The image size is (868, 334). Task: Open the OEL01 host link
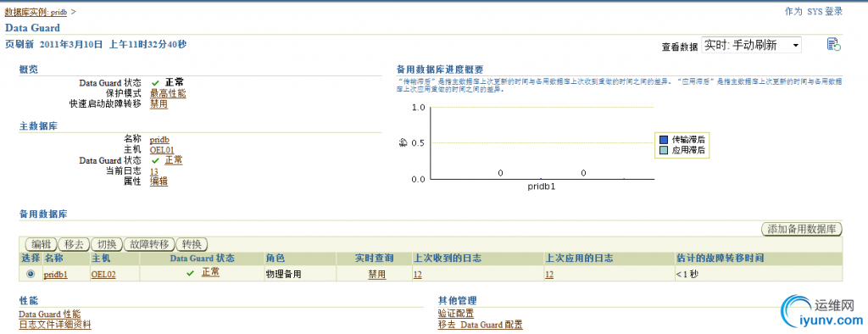pyautogui.click(x=162, y=149)
